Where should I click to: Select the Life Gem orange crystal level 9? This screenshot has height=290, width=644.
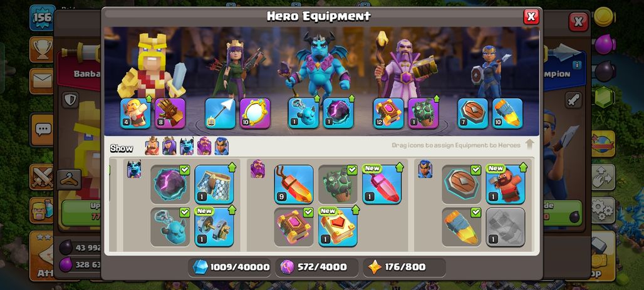[x=294, y=184]
